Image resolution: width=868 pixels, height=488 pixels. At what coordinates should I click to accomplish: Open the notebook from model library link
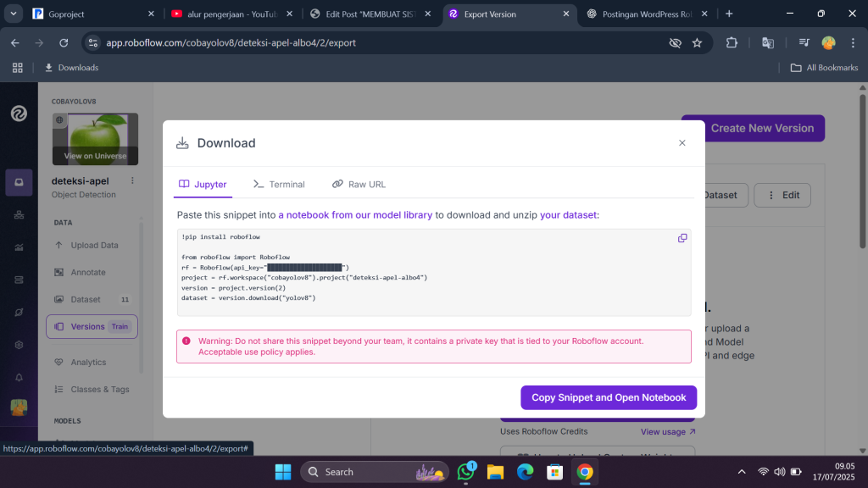(355, 215)
